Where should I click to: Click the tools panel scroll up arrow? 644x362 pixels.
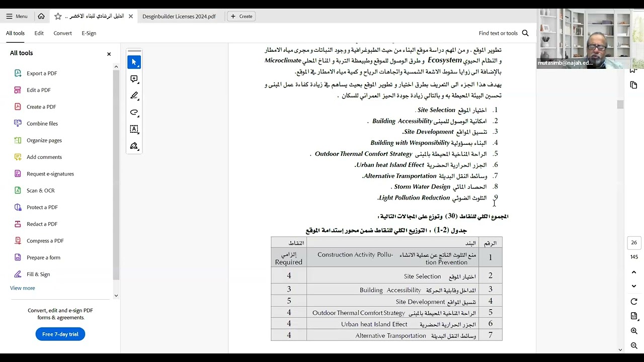coord(116,67)
